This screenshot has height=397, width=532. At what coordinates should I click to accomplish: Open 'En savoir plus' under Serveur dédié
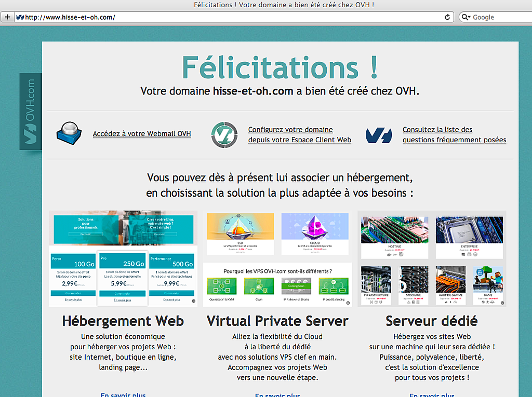pyautogui.click(x=432, y=394)
